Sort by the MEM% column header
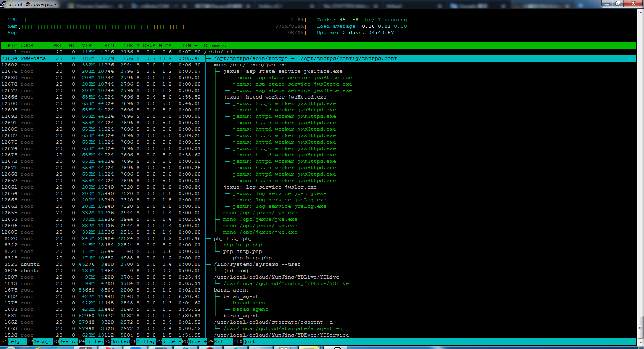The height and width of the screenshot is (349, 644). tap(165, 45)
